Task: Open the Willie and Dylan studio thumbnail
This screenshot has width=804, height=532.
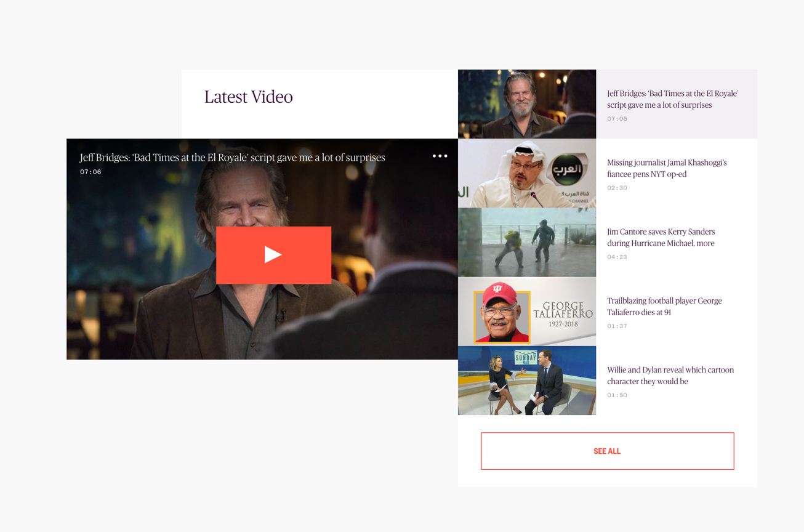Action: (527, 380)
